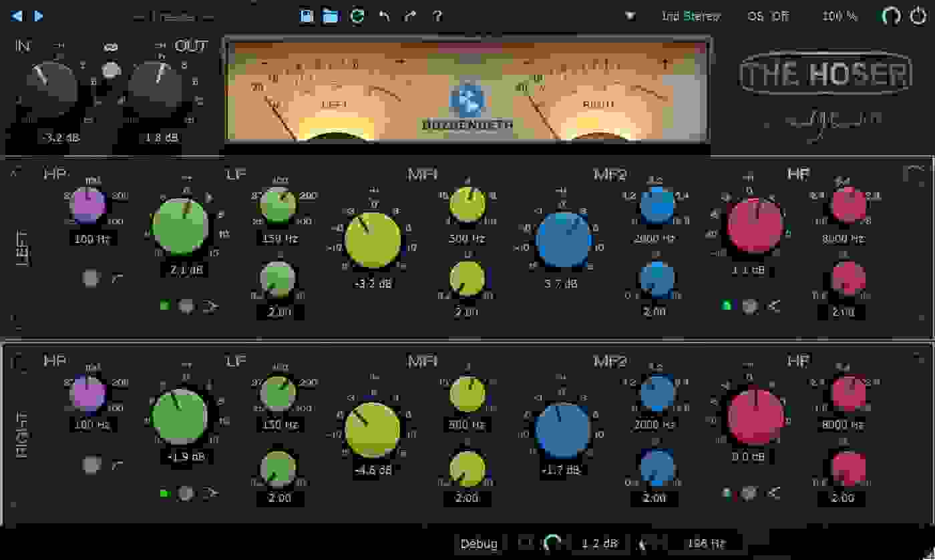Click the undo arrow icon
This screenshot has height=560, width=935.
pos(384,15)
